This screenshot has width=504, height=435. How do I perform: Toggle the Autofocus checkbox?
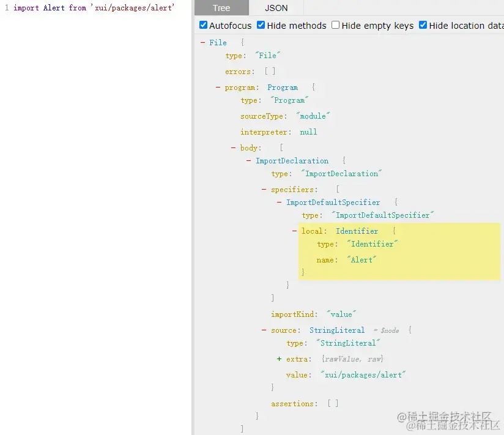(x=203, y=25)
